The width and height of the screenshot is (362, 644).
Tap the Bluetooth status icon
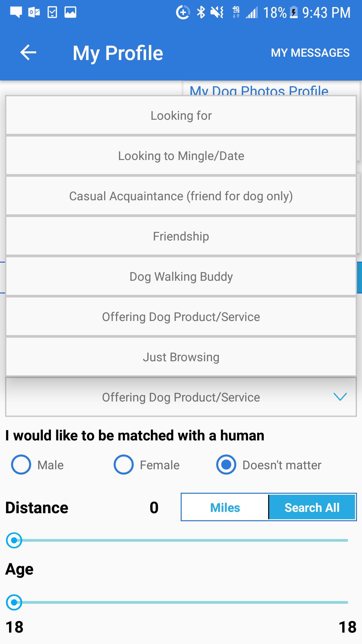point(201,12)
